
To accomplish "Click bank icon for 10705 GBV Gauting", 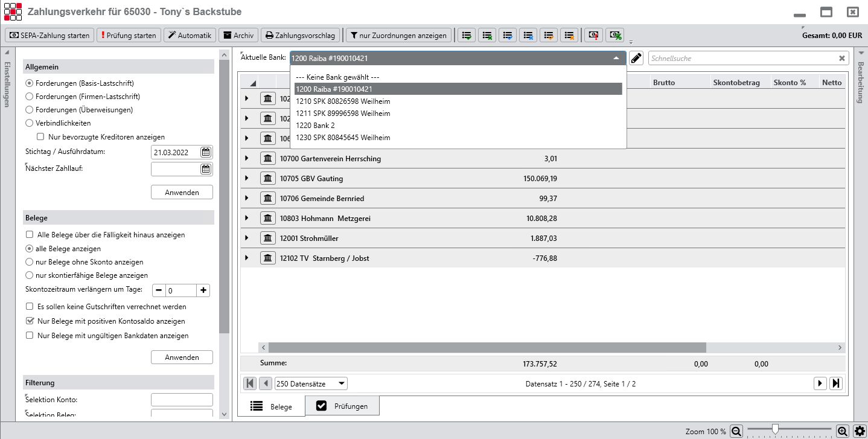I will [268, 178].
